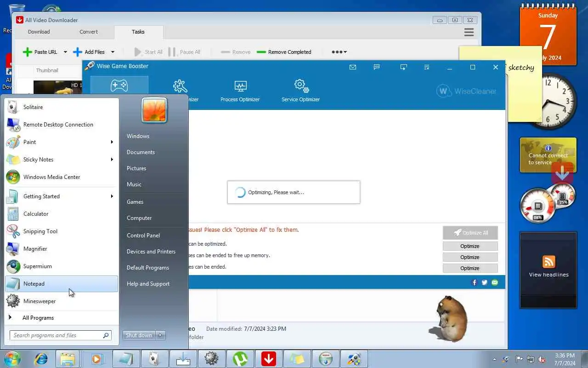Click the Search programs and files box
Screen dimensions: 588x368
coord(60,335)
